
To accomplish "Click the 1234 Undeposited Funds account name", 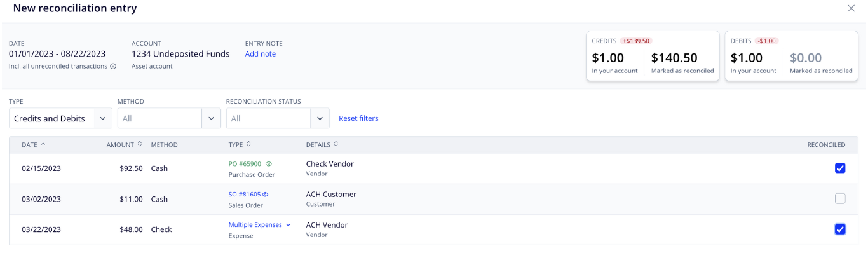I will click(x=180, y=54).
